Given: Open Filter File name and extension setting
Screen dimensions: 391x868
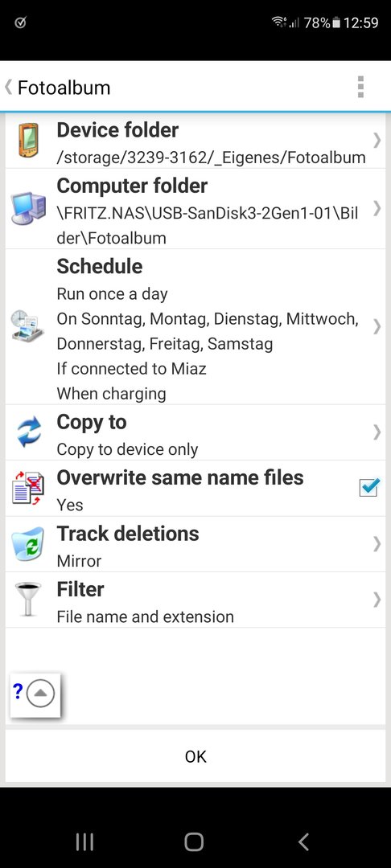Looking at the screenshot, I should (195, 600).
